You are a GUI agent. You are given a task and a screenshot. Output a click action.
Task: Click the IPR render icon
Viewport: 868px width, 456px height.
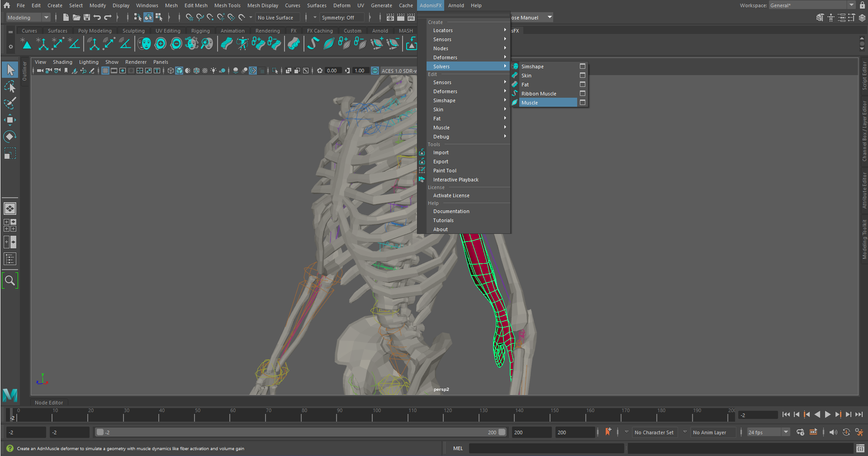pos(411,18)
